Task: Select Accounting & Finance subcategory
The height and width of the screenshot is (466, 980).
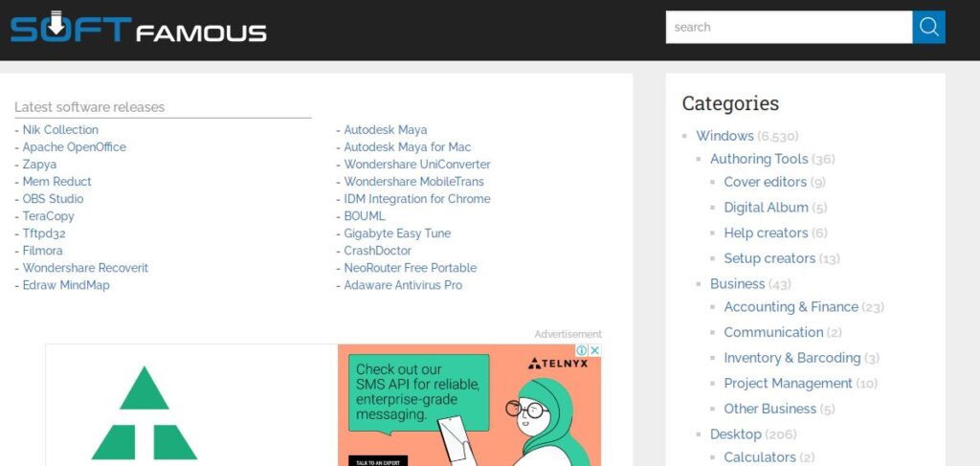Action: 791,307
